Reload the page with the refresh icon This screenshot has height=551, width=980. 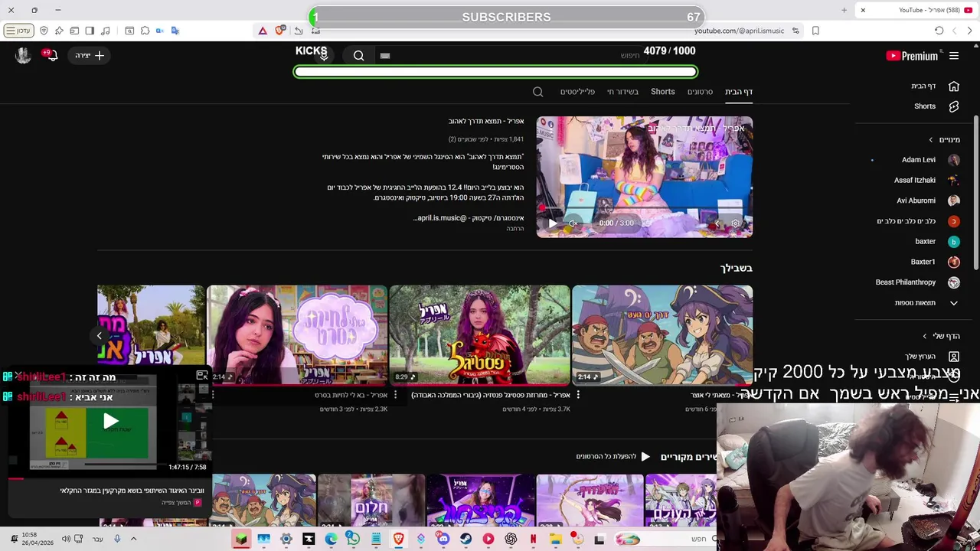tap(939, 31)
